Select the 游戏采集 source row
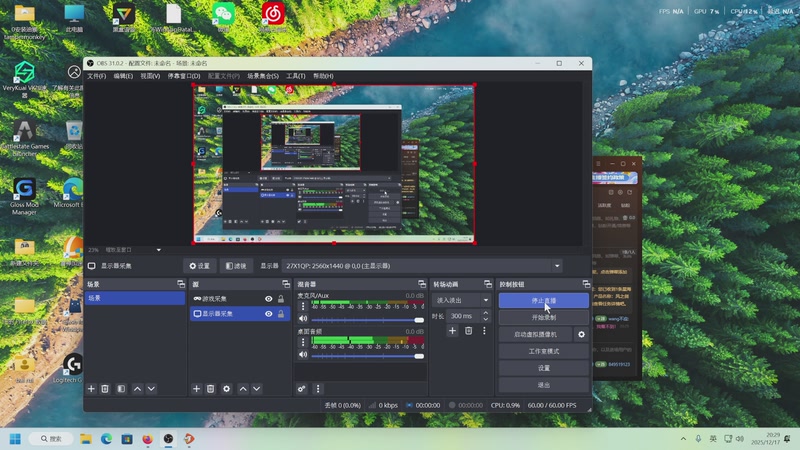Viewport: 800px width, 450px height. tap(240, 298)
